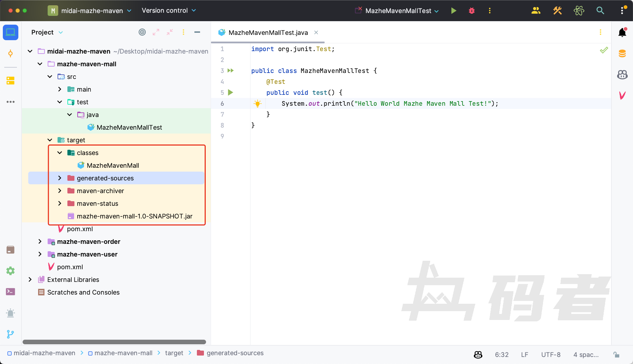633x364 pixels.
Task: Open the Version control menu
Action: [169, 11]
